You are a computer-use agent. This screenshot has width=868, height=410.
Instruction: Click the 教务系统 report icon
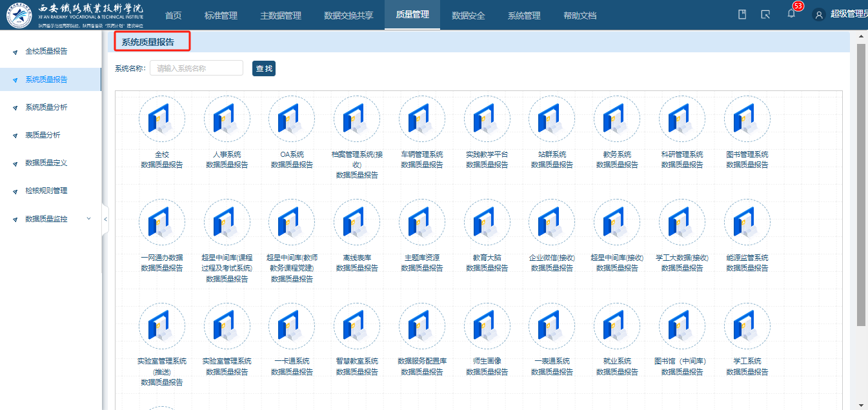617,119
